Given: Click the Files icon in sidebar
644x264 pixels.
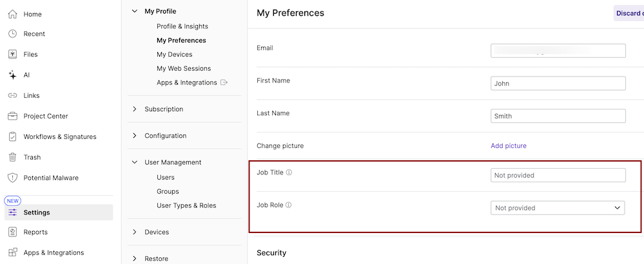Looking at the screenshot, I should (x=12, y=55).
